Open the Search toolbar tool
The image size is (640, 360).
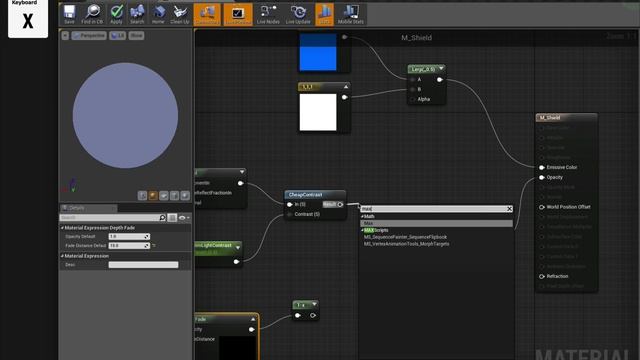pyautogui.click(x=137, y=14)
